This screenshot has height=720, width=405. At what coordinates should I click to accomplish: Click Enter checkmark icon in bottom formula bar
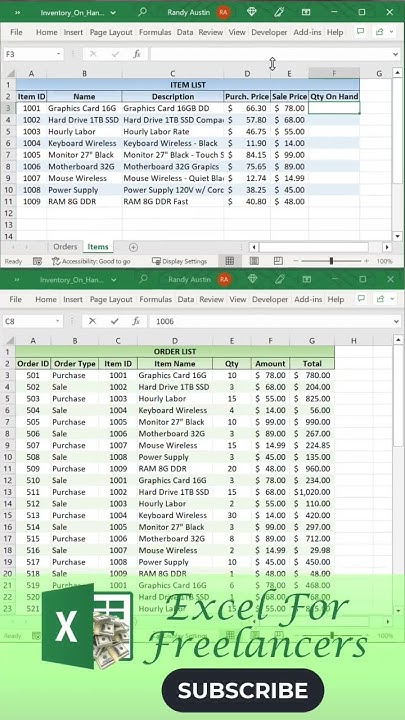(114, 321)
